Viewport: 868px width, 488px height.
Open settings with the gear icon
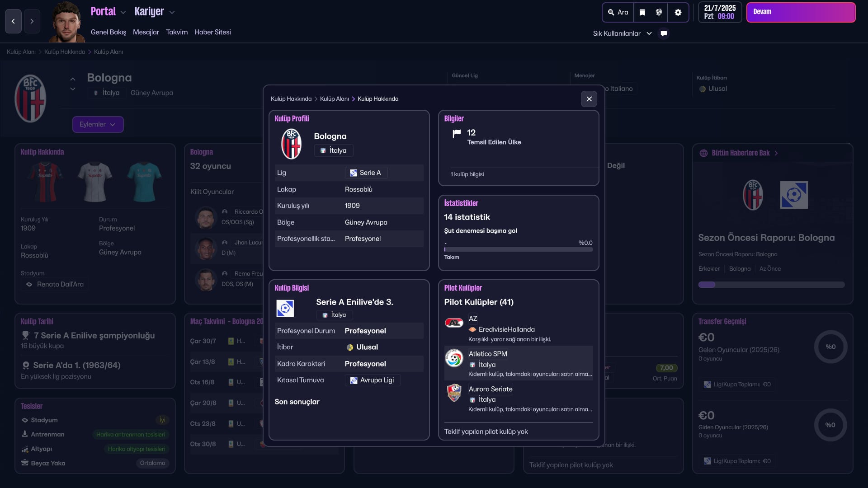tap(678, 13)
